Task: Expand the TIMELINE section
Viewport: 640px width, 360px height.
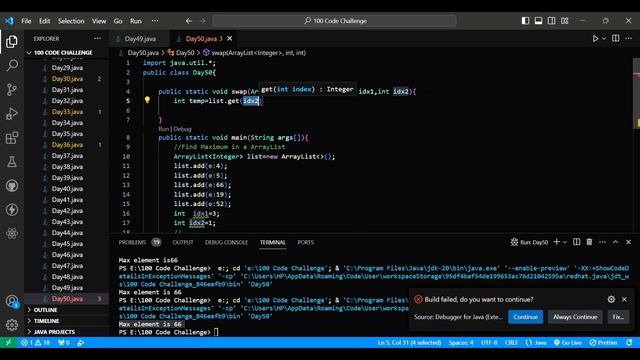Action: [46, 321]
